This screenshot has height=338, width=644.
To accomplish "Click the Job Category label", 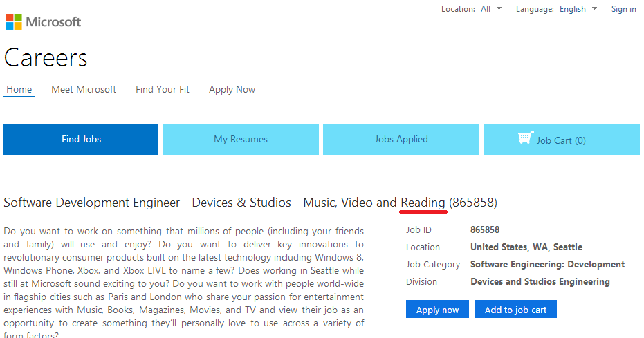I will coord(433,265).
